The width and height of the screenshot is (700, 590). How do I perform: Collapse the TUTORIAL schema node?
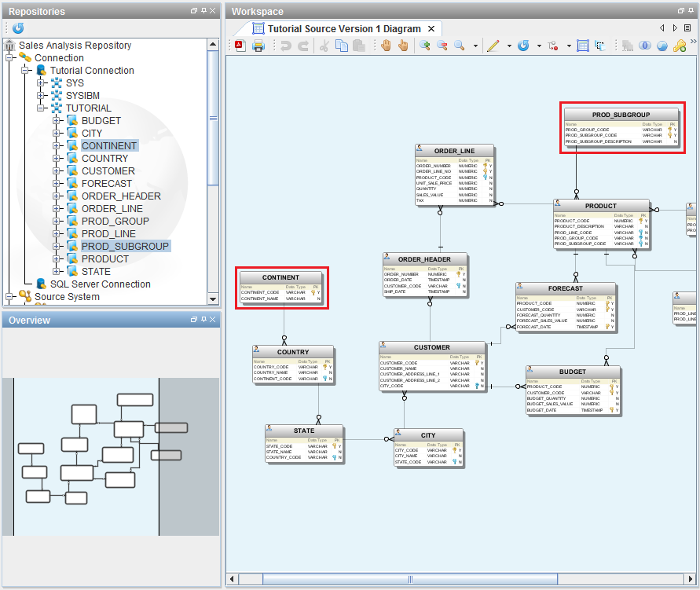42,108
